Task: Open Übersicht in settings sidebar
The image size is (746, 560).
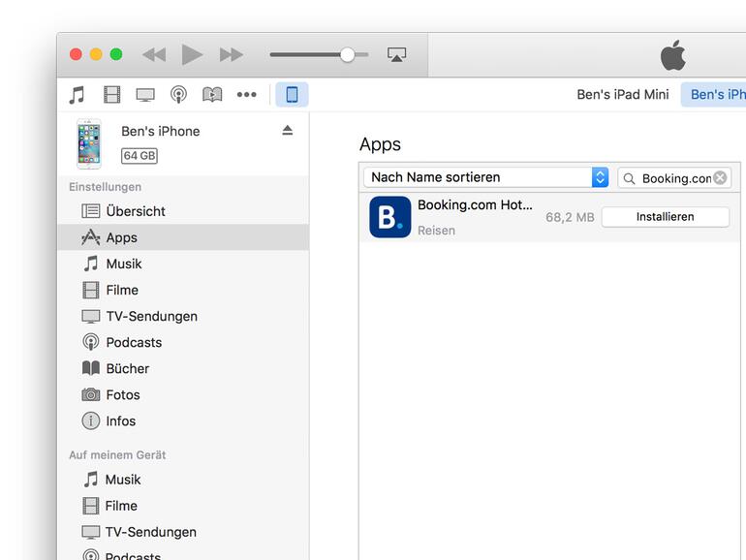Action: pyautogui.click(x=135, y=211)
